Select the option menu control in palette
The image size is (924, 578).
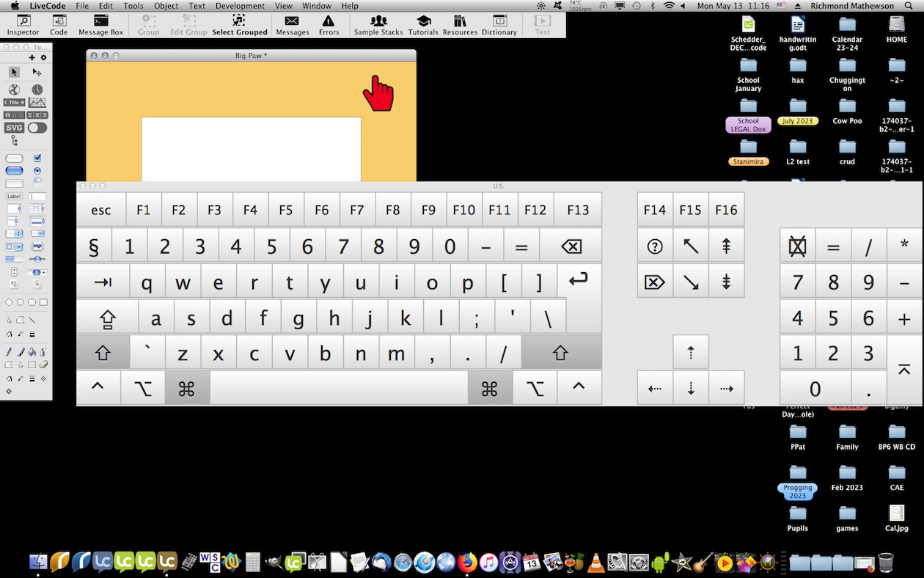click(x=14, y=234)
